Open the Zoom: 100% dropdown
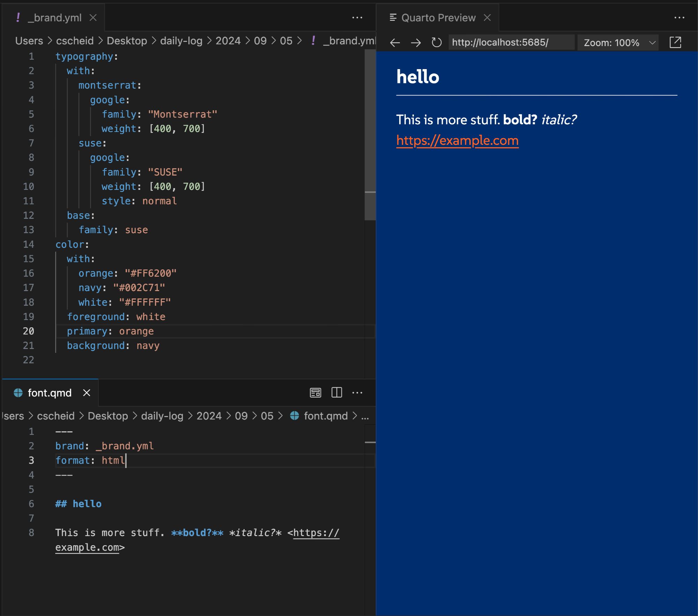This screenshot has width=698, height=616. pos(618,43)
